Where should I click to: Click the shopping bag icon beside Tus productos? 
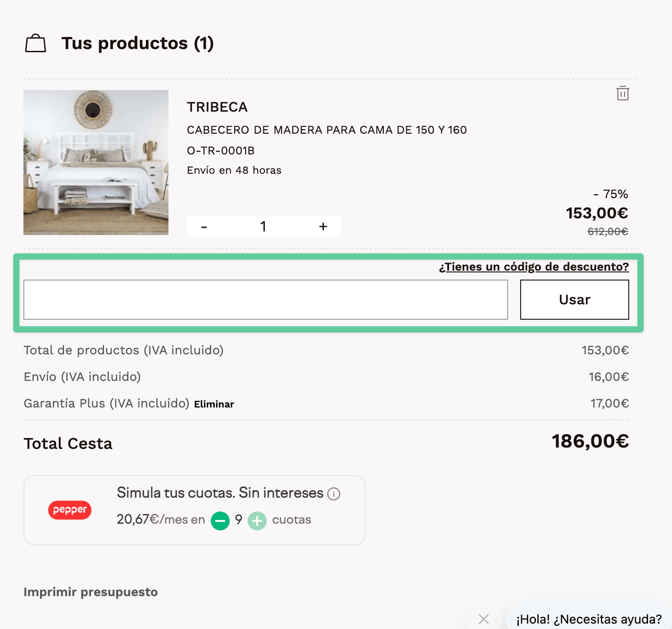[x=36, y=43]
